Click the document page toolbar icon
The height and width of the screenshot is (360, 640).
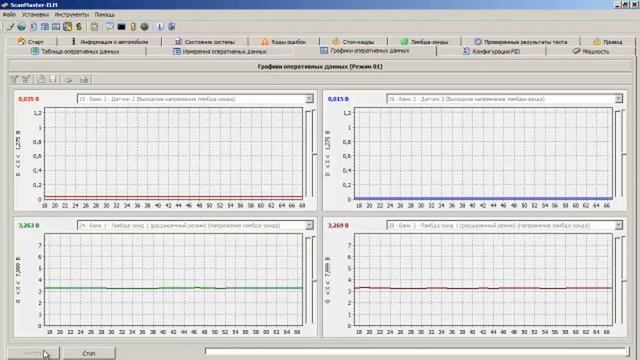tap(33, 27)
